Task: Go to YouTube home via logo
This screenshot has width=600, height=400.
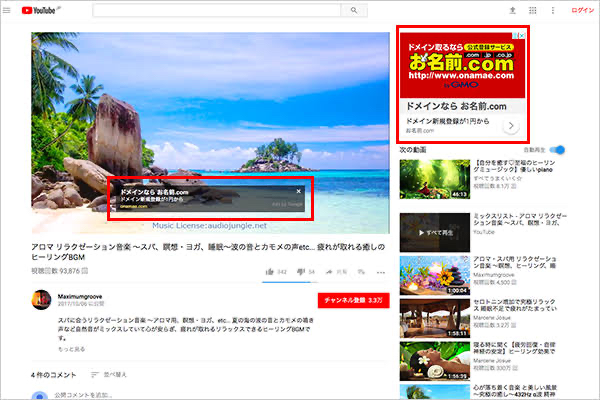Action: click(39, 10)
